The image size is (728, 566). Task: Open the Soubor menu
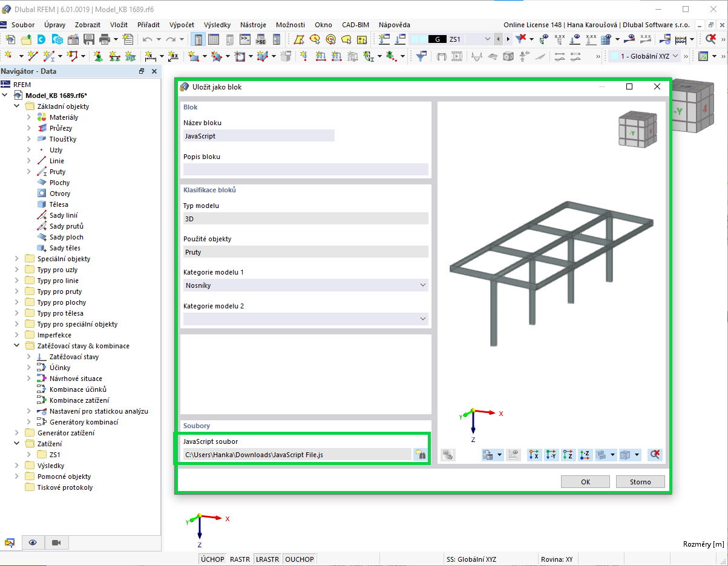pos(23,25)
